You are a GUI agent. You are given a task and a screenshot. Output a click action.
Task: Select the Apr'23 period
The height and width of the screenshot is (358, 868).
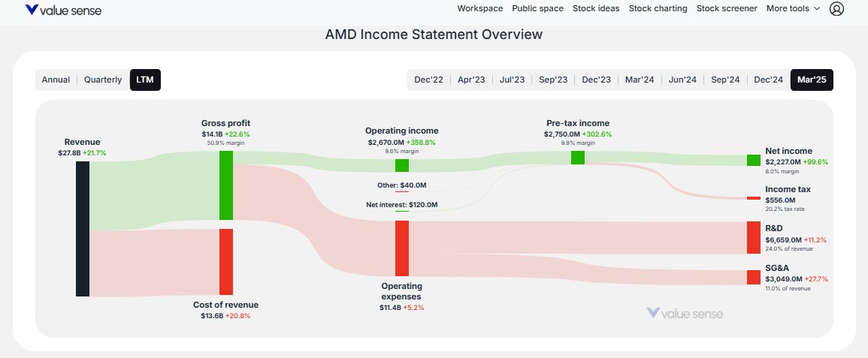click(x=471, y=80)
